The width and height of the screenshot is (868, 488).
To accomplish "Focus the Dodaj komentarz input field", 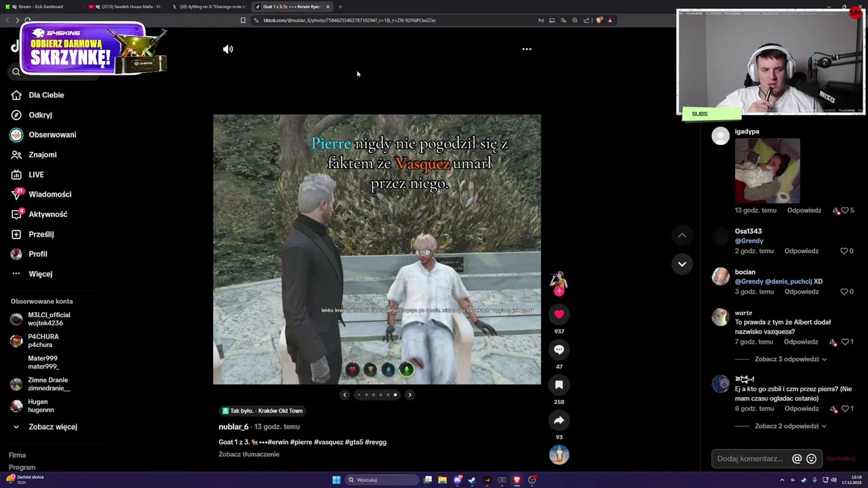I will pyautogui.click(x=751, y=459).
